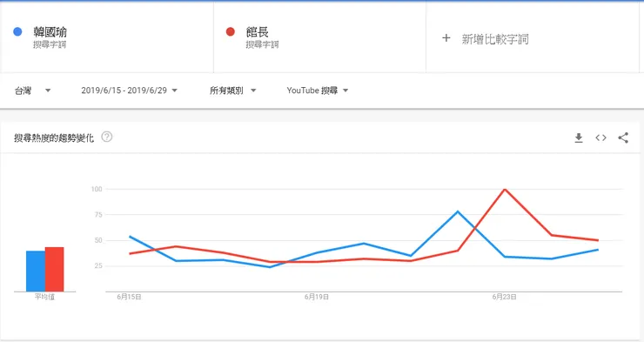Viewport: 644px width, 342px height.
Task: Open the 台灣 region dropdown
Action: 32,91
